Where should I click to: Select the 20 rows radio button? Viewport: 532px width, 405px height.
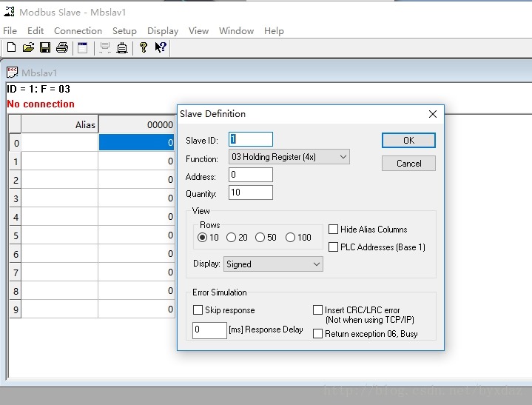point(232,238)
